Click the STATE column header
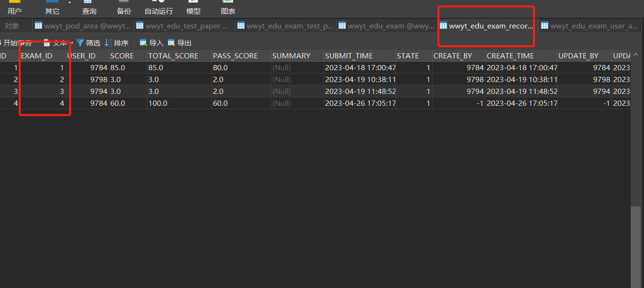 click(x=414, y=56)
